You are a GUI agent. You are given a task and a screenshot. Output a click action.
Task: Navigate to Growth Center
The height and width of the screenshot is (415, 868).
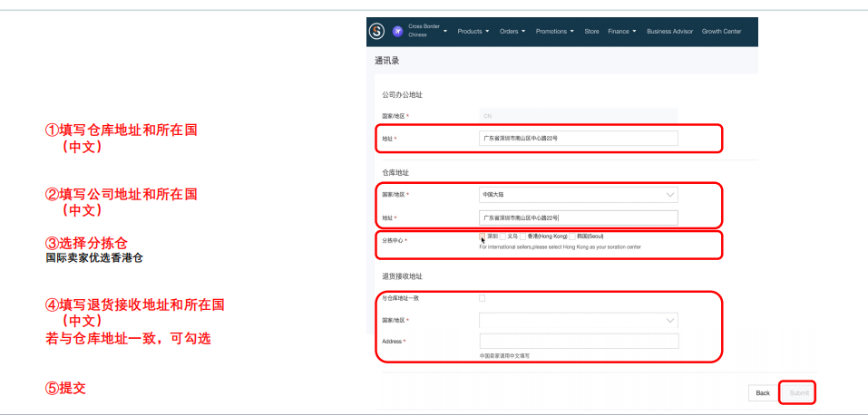click(720, 31)
